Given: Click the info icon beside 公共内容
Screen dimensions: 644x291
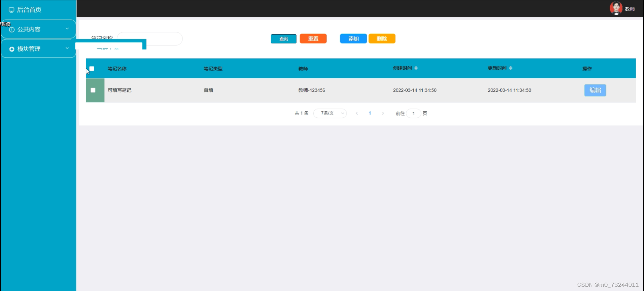Looking at the screenshot, I should pyautogui.click(x=12, y=29).
